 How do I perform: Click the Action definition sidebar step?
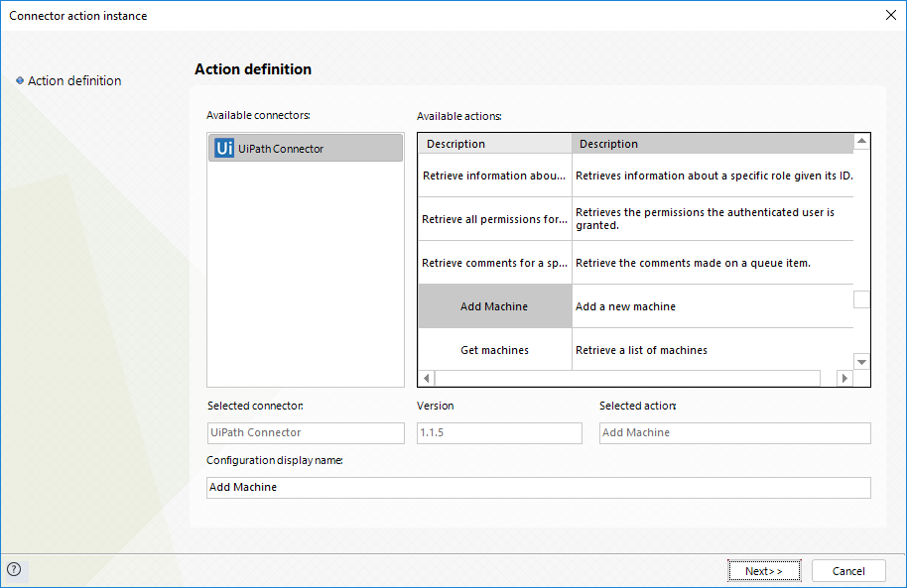coord(74,80)
